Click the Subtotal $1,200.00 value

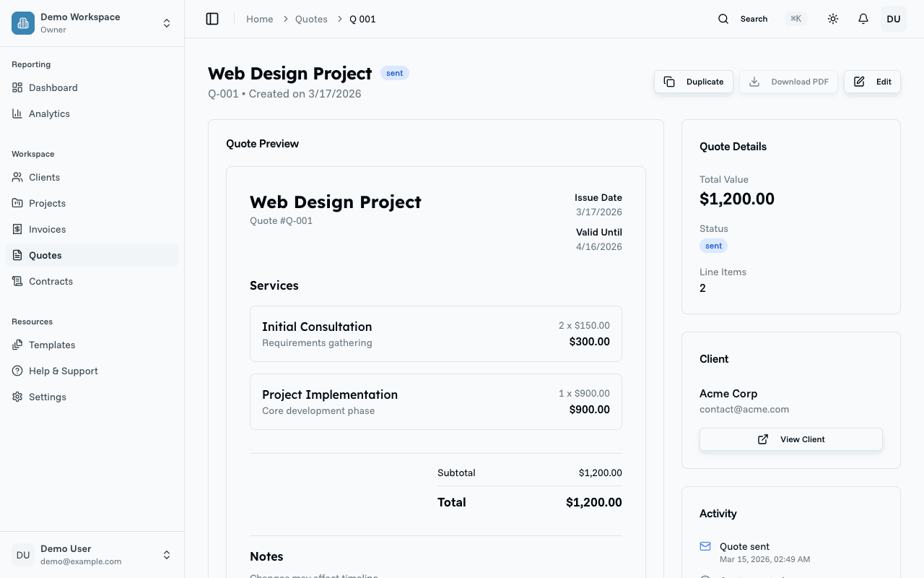tap(601, 473)
